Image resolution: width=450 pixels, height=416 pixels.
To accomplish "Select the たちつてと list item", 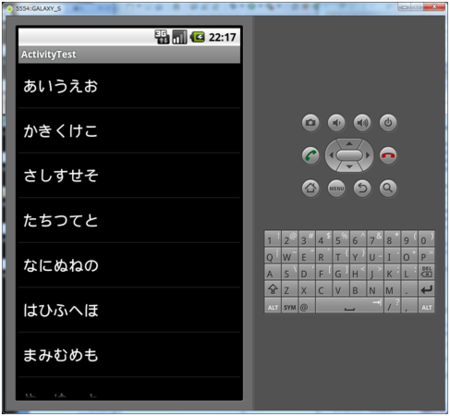I will 129,220.
